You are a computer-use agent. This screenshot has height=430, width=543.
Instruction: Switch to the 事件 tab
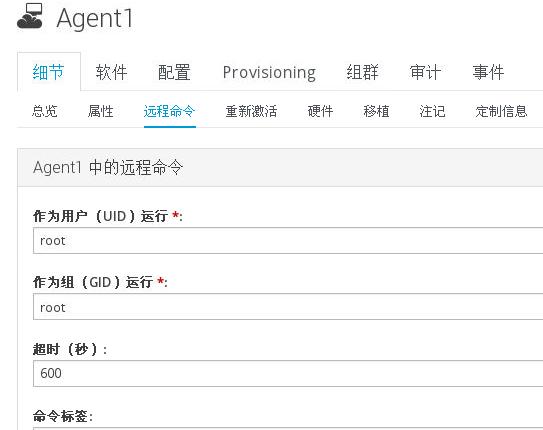[488, 72]
